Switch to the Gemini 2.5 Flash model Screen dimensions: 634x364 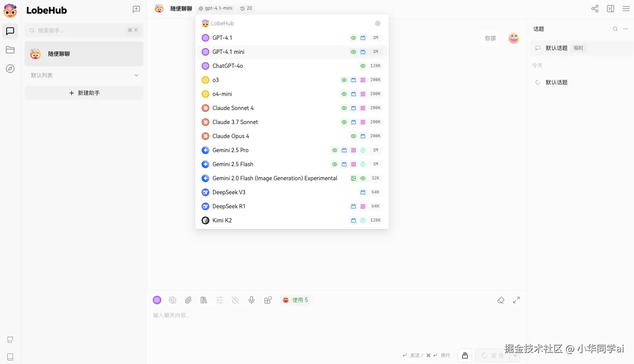(292, 164)
